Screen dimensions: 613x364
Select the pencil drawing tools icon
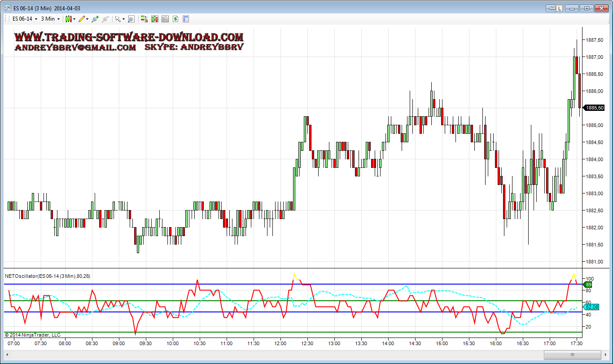(x=82, y=19)
